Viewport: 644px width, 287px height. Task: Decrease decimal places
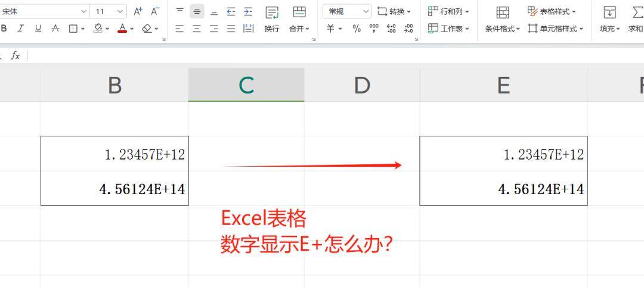(x=408, y=29)
